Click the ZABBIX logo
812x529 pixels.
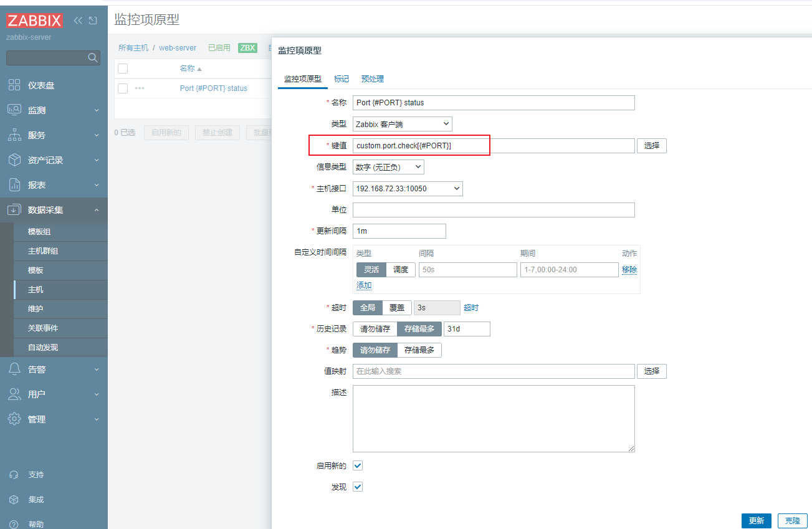[35, 21]
